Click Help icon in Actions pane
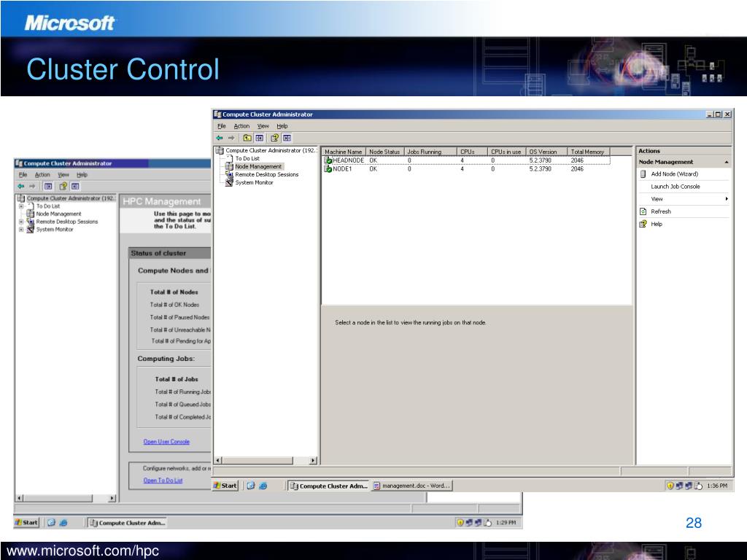Viewport: 747px width, 560px height. (643, 224)
